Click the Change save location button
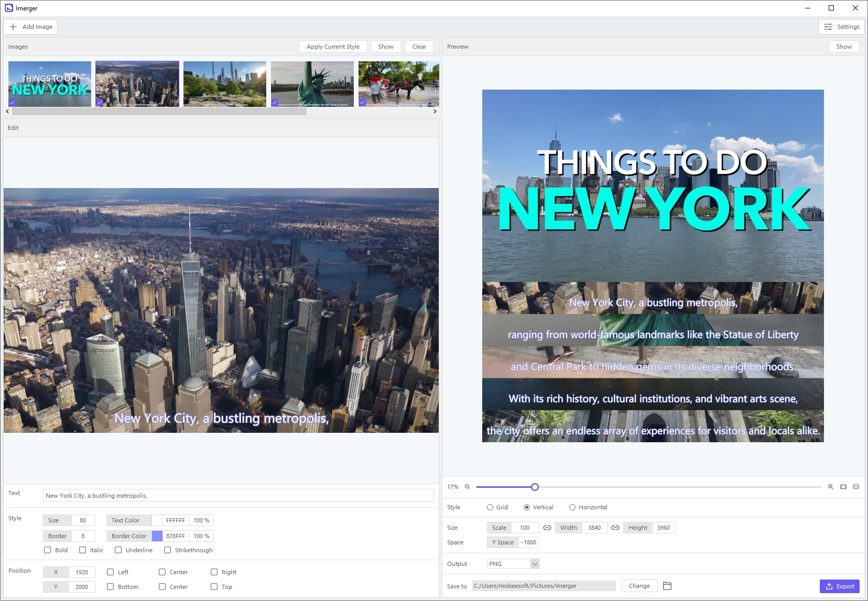 coord(639,586)
